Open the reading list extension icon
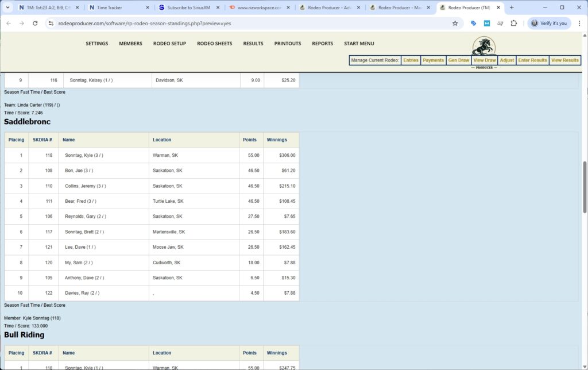The image size is (588, 370). coord(500,23)
